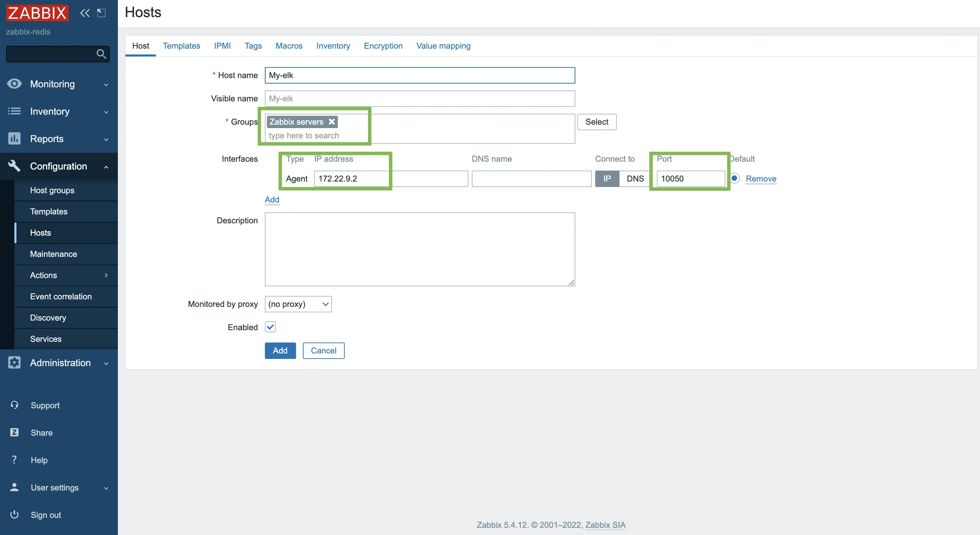Click the Remove interface link
The width and height of the screenshot is (980, 535).
click(760, 179)
